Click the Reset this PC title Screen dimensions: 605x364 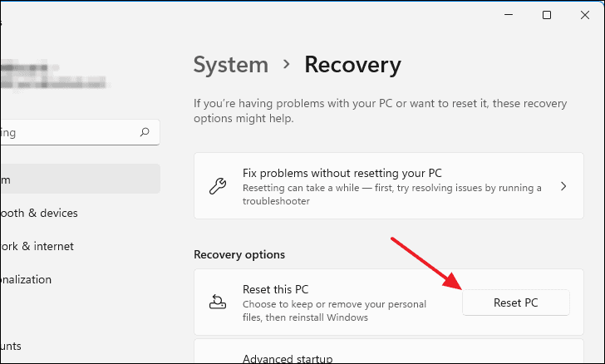tap(276, 289)
